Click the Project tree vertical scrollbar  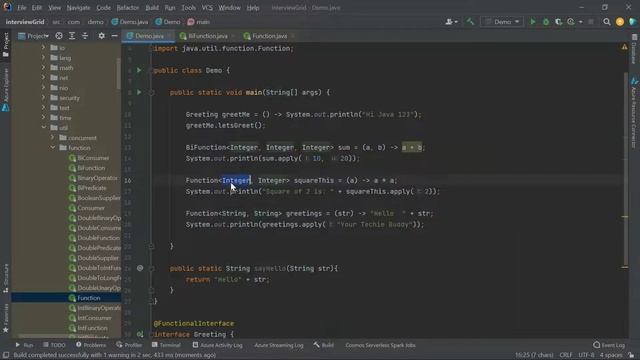click(x=118, y=73)
